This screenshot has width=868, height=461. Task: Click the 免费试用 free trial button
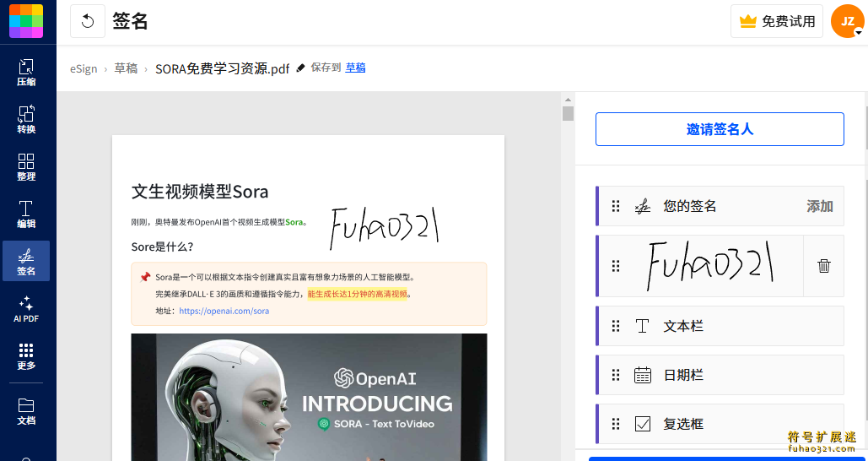777,21
